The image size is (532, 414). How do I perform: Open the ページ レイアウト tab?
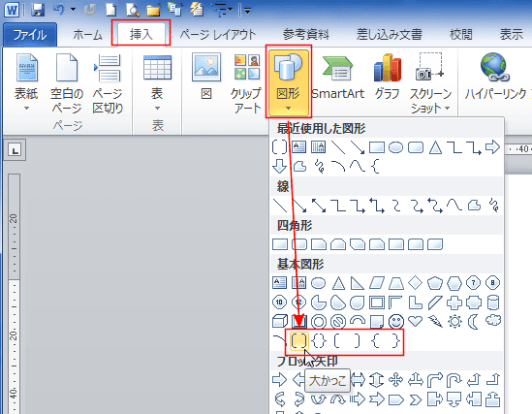pos(218,35)
